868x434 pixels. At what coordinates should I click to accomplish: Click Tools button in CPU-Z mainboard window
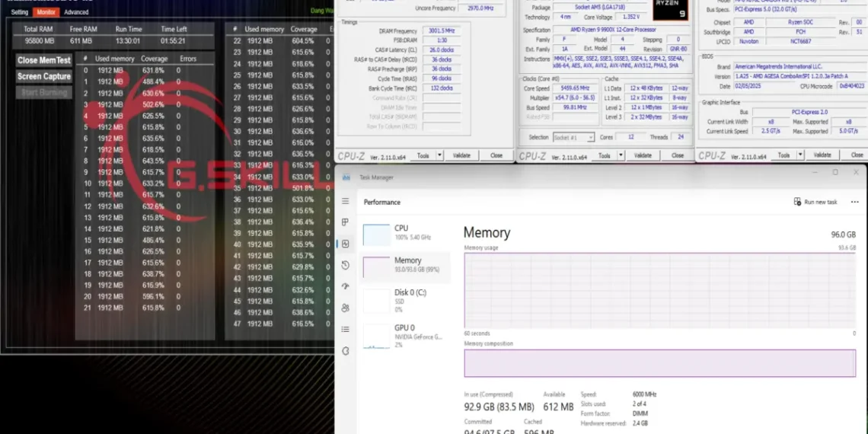coord(783,155)
